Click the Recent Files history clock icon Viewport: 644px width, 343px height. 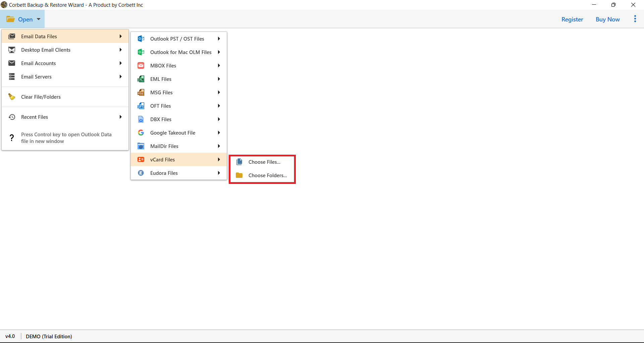pos(12,117)
